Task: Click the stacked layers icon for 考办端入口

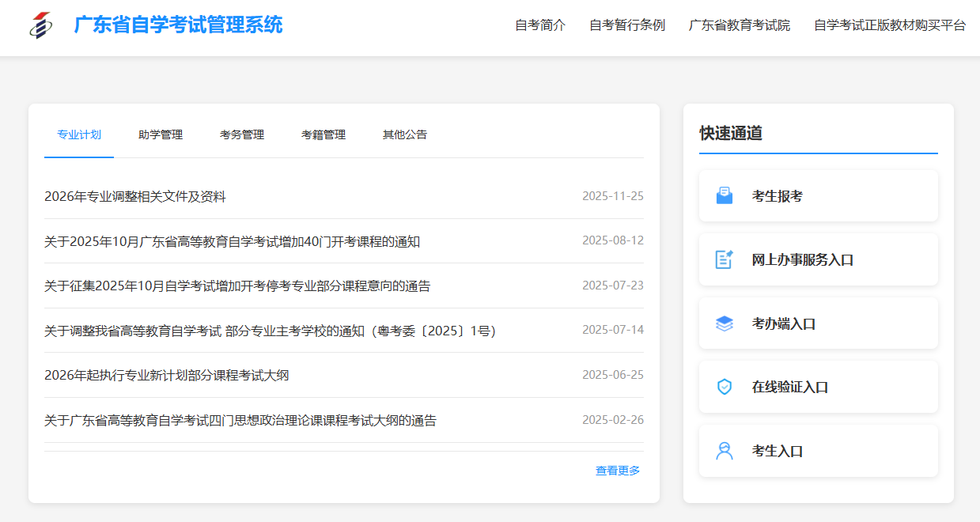Action: click(x=724, y=323)
